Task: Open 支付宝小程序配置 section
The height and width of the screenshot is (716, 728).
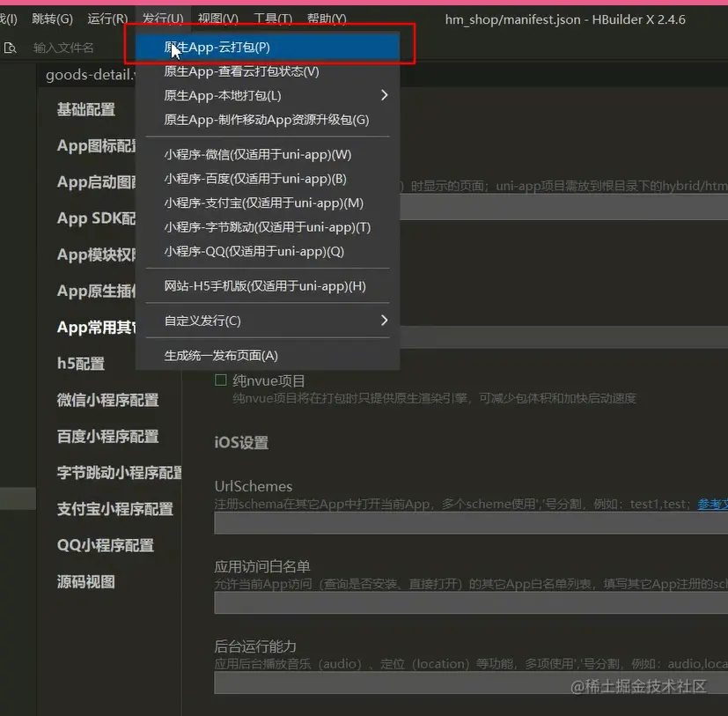Action: point(114,509)
